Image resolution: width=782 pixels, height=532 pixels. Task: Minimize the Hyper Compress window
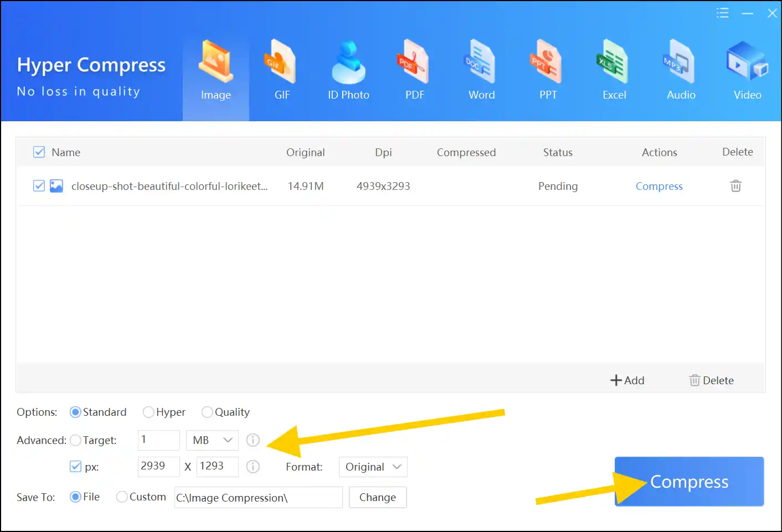tap(748, 13)
